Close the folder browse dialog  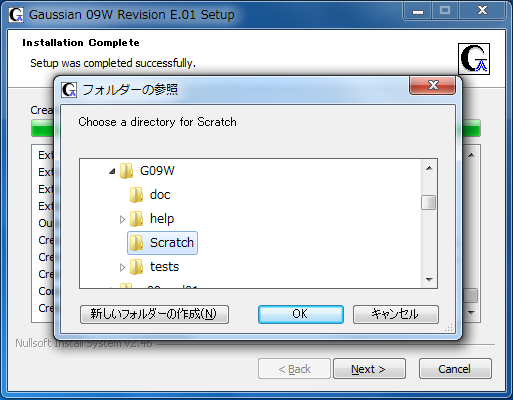coord(433,85)
